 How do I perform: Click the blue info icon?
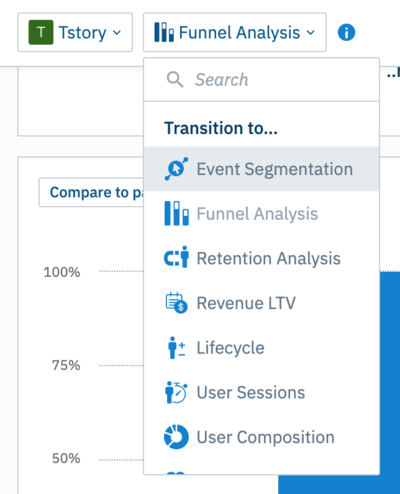click(x=346, y=32)
